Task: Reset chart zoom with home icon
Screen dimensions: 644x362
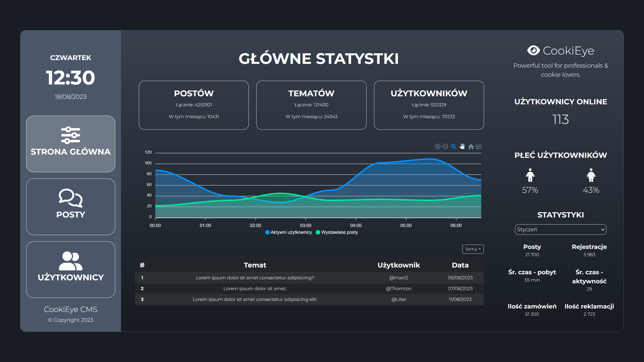Action: 471,147
